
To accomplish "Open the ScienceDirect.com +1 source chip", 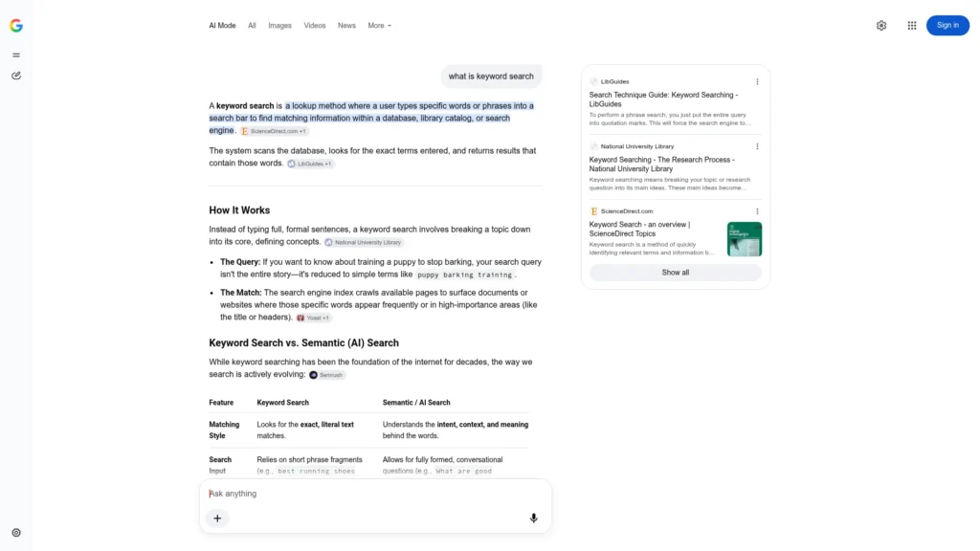I will coord(274,131).
